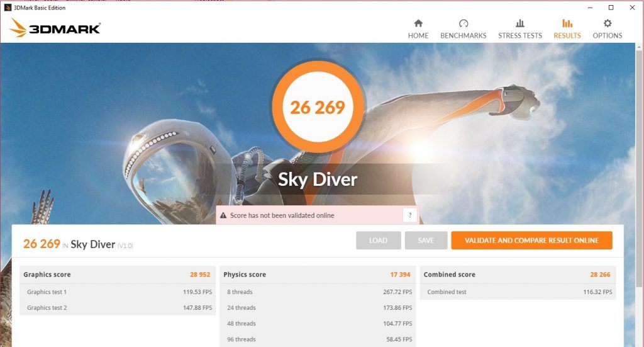Select the Graphics test 1 row label
Image resolution: width=644 pixels, height=347 pixels.
pos(47,292)
